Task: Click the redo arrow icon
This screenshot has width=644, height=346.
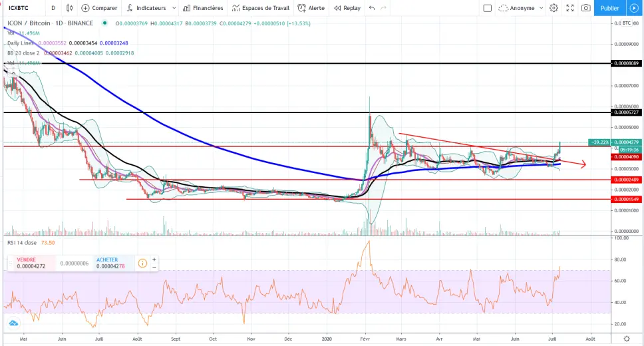Action: click(x=384, y=8)
